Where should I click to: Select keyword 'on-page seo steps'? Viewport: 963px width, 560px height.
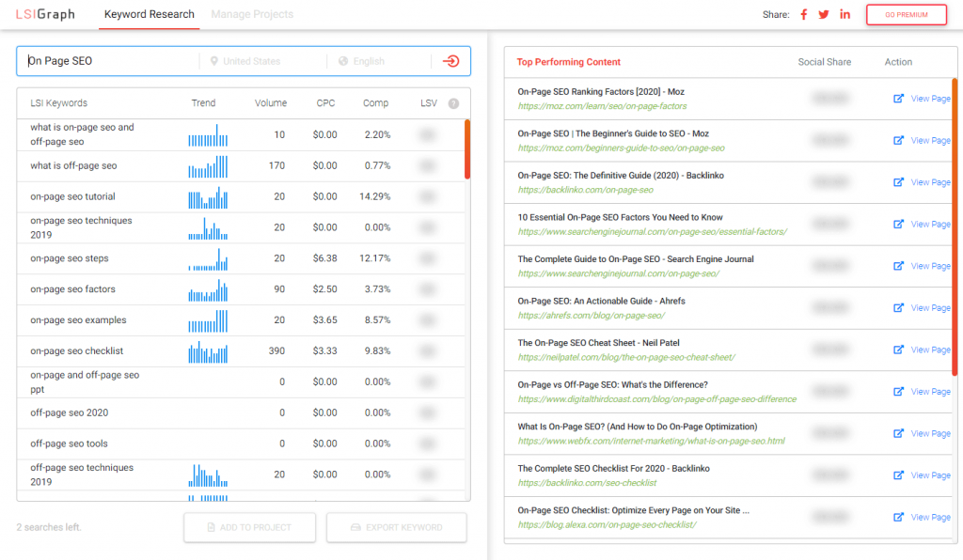pyautogui.click(x=70, y=258)
